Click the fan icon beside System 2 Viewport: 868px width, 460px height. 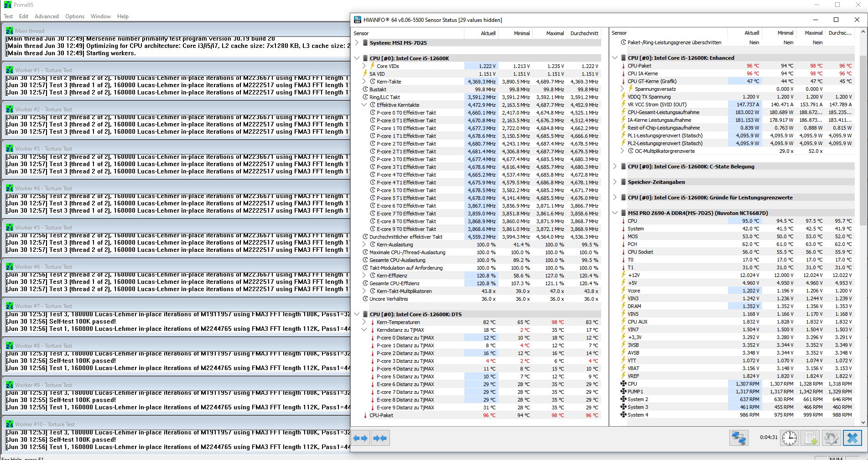coord(624,399)
